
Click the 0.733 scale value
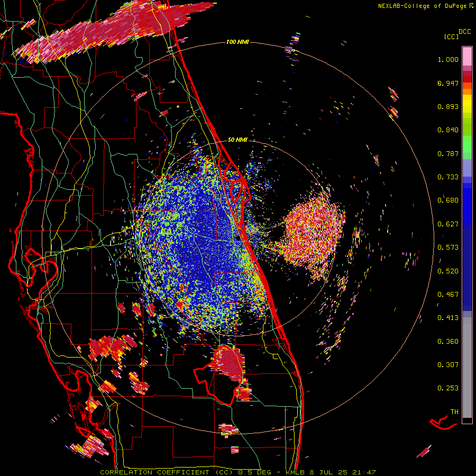point(448,177)
